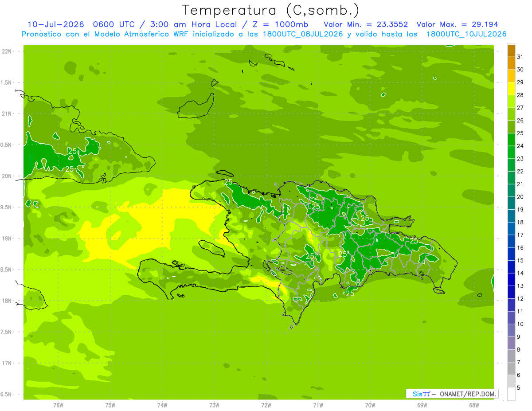Click the 76W longitude axis label
This screenshot has width=532, height=411.
tap(58, 405)
